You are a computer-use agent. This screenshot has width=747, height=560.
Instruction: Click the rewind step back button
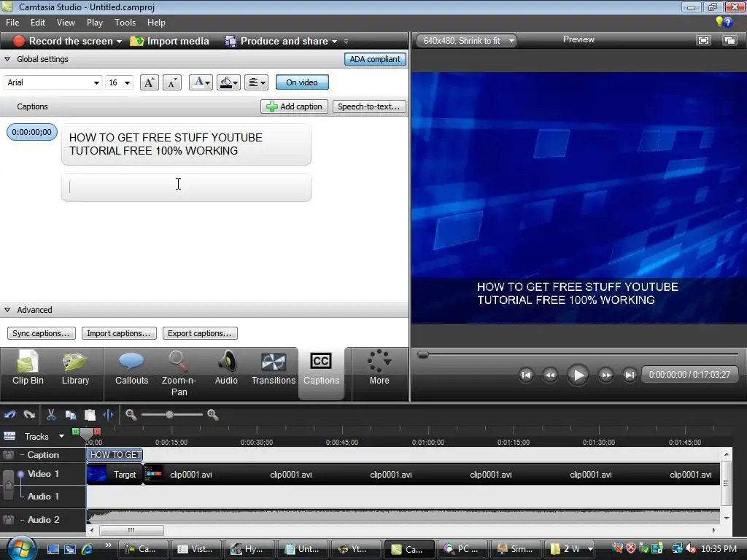click(550, 376)
